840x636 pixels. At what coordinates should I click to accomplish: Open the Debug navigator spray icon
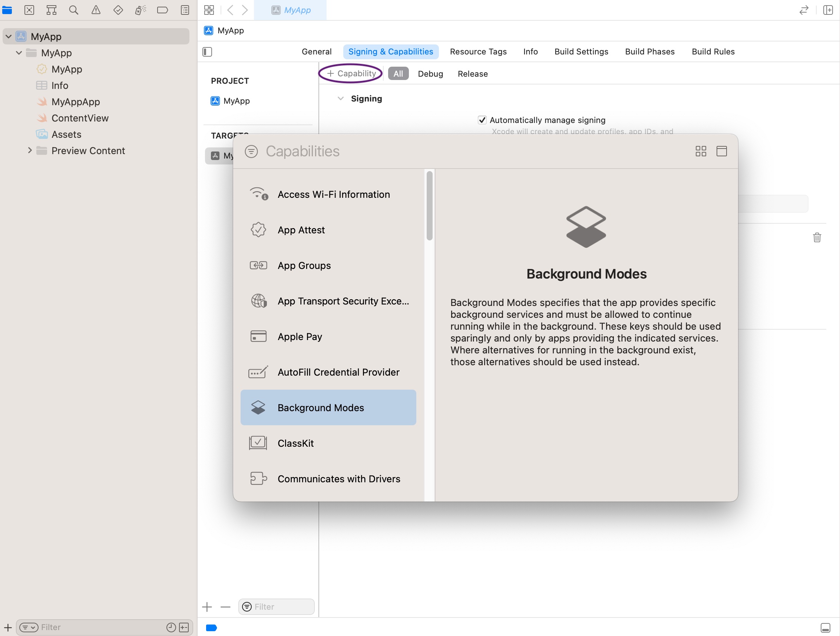[140, 10]
